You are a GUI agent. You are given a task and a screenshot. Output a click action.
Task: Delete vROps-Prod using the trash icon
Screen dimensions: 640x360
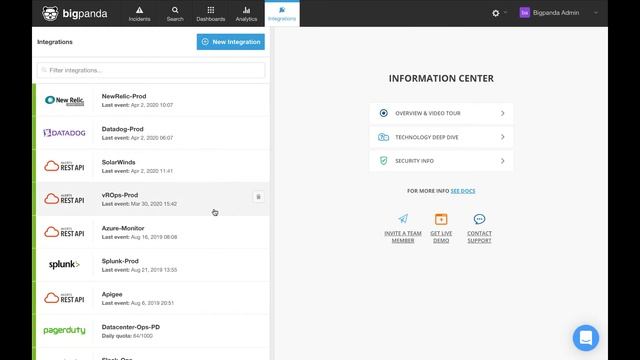click(x=258, y=197)
